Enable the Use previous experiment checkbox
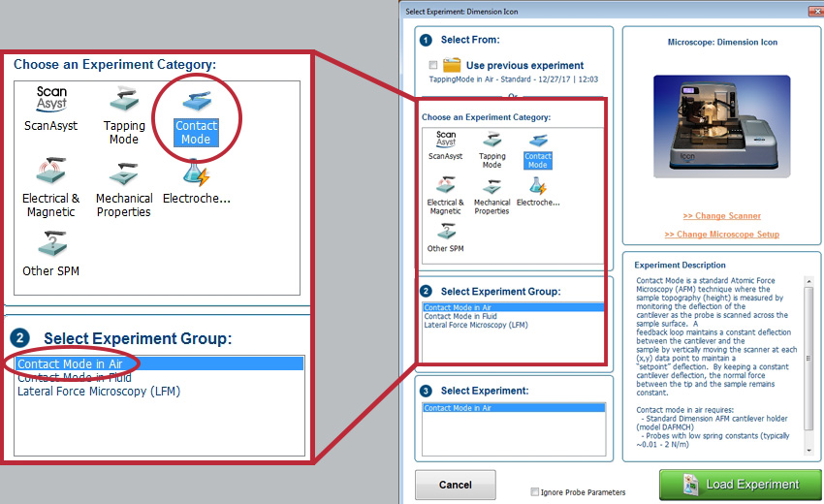This screenshot has width=824, height=504. pos(432,66)
